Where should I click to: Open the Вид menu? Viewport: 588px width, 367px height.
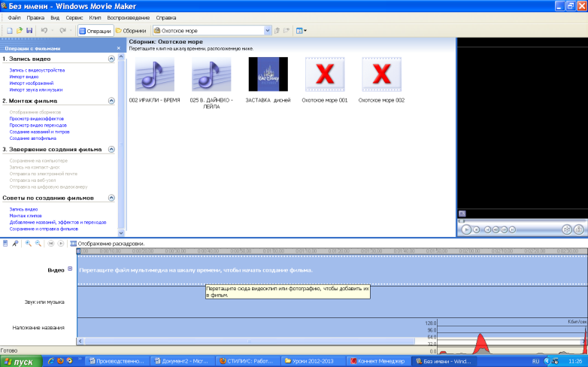[x=55, y=17]
